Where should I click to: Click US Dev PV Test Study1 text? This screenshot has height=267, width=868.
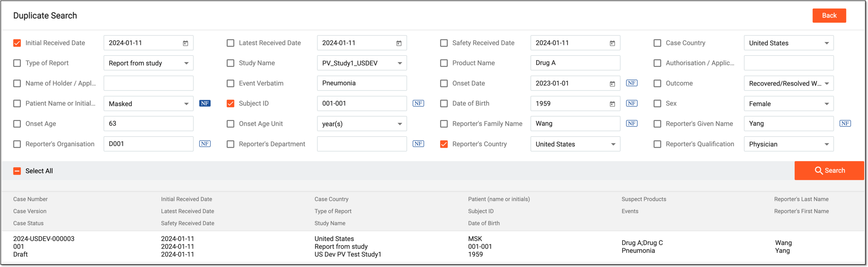click(348, 255)
